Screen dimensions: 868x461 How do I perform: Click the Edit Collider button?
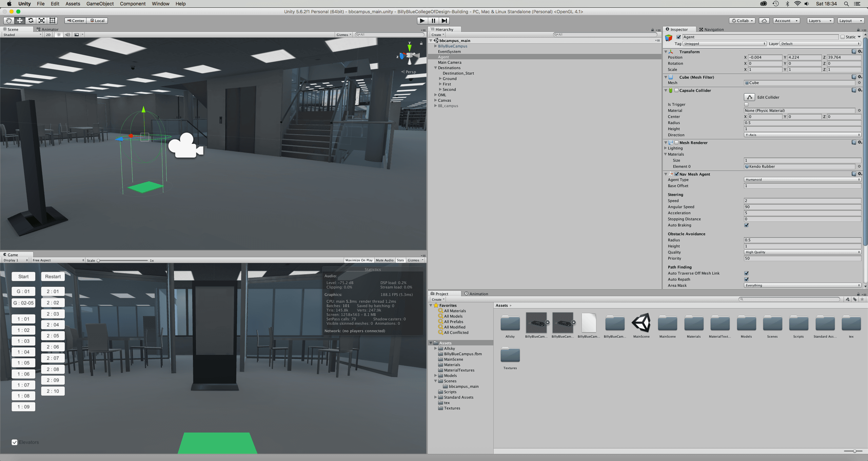click(x=749, y=97)
